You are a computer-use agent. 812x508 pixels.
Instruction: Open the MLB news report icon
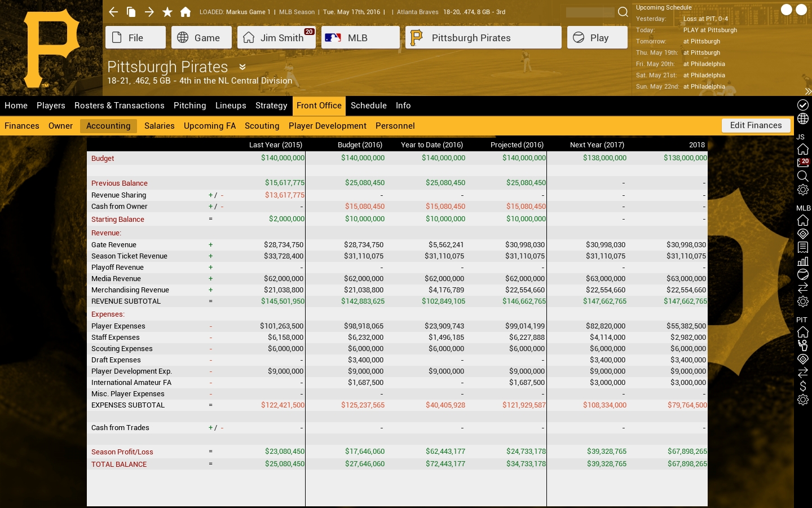pyautogui.click(x=803, y=247)
